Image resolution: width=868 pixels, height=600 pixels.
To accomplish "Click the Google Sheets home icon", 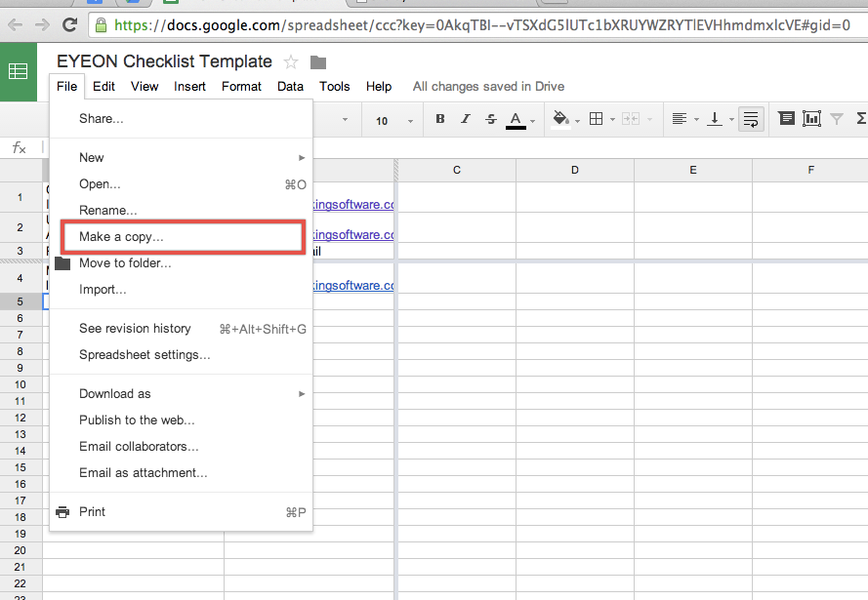I will pos(18,71).
